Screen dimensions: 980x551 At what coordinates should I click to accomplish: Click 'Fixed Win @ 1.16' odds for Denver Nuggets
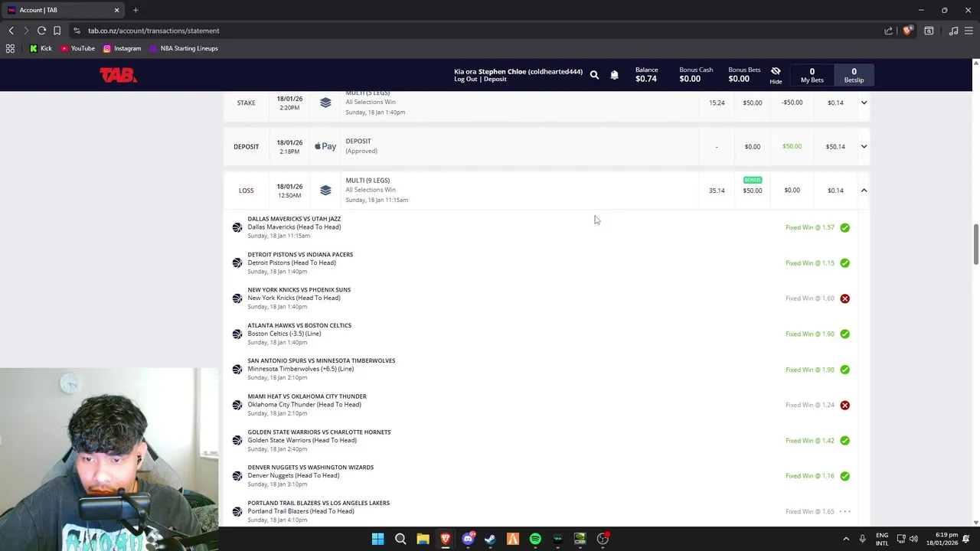pos(809,476)
